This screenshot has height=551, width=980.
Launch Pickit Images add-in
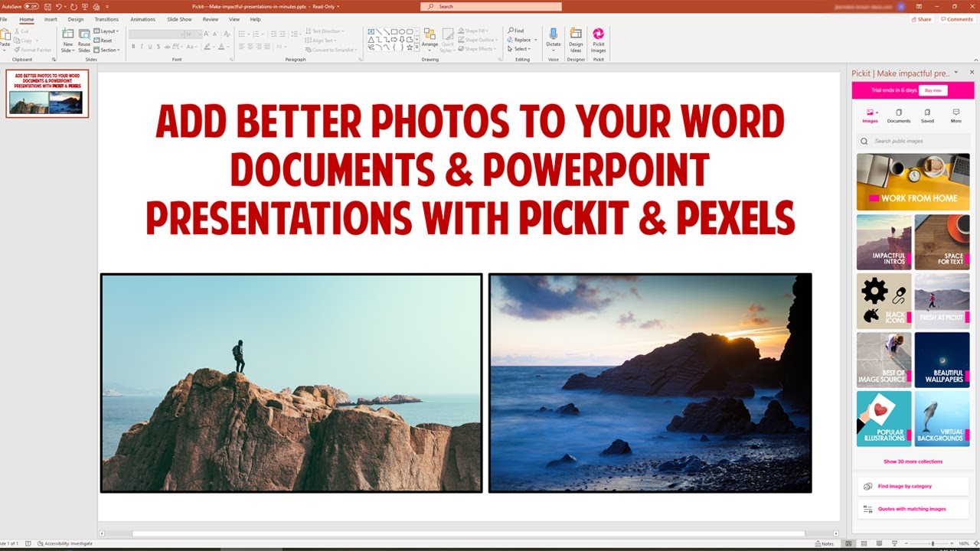click(599, 40)
